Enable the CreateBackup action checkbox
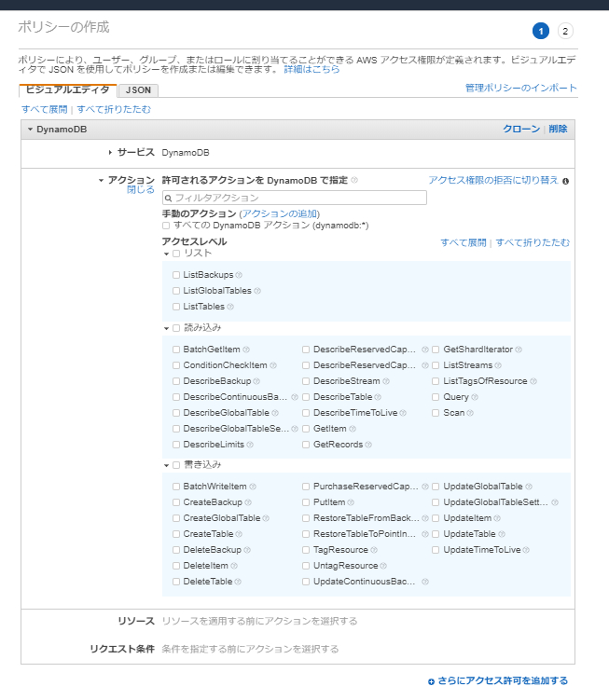The height and width of the screenshot is (700, 609). click(176, 502)
